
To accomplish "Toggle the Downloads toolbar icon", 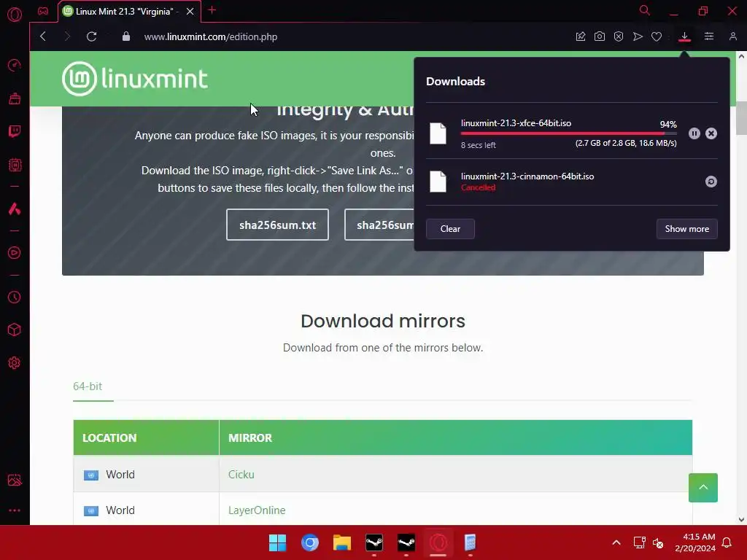I will pyautogui.click(x=684, y=36).
